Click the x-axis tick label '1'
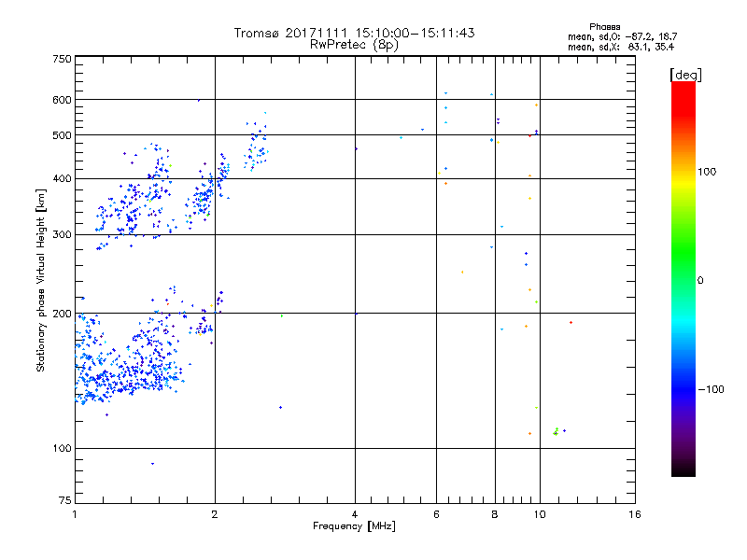747x560 pixels. tap(75, 514)
